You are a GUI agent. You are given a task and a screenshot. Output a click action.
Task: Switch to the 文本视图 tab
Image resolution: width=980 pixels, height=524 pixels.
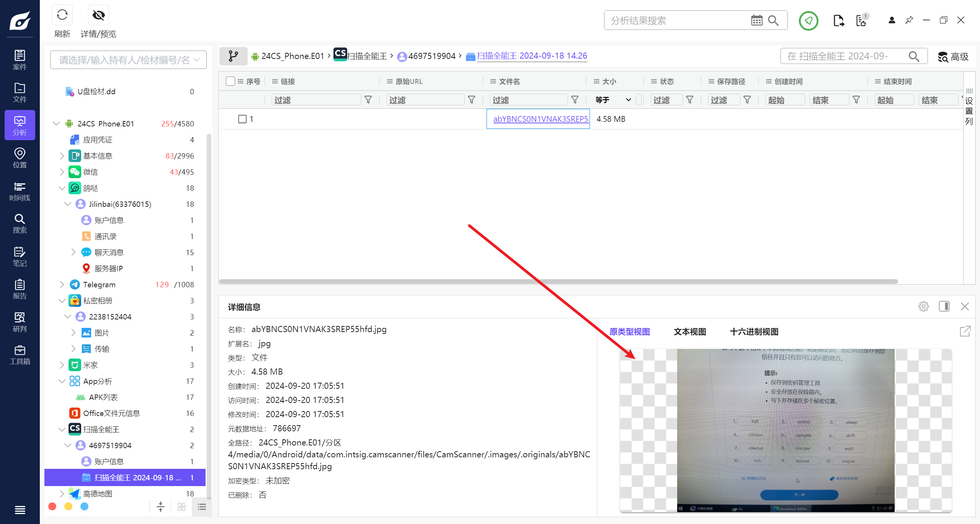[x=690, y=332]
